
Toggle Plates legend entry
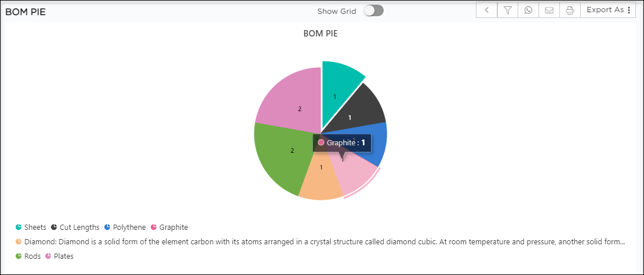59,256
